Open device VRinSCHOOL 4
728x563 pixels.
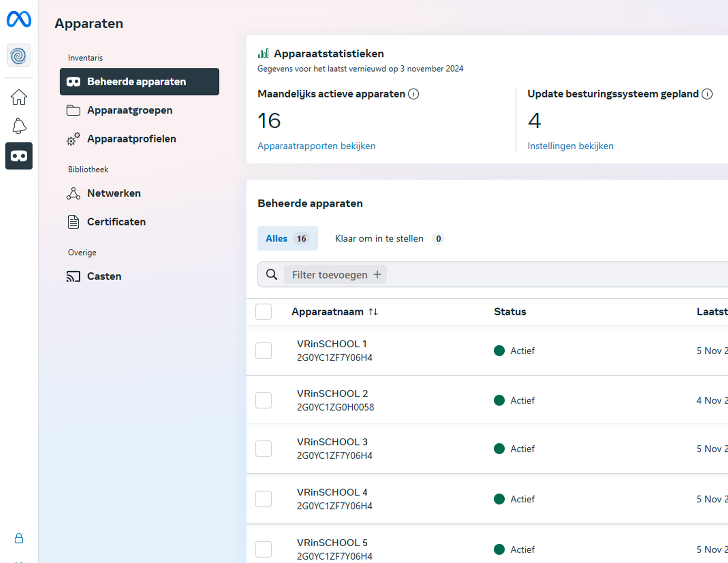click(x=332, y=493)
